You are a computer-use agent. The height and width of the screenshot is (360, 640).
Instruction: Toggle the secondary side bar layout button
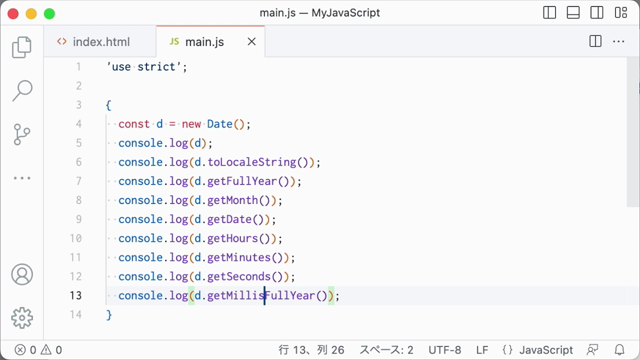(597, 13)
